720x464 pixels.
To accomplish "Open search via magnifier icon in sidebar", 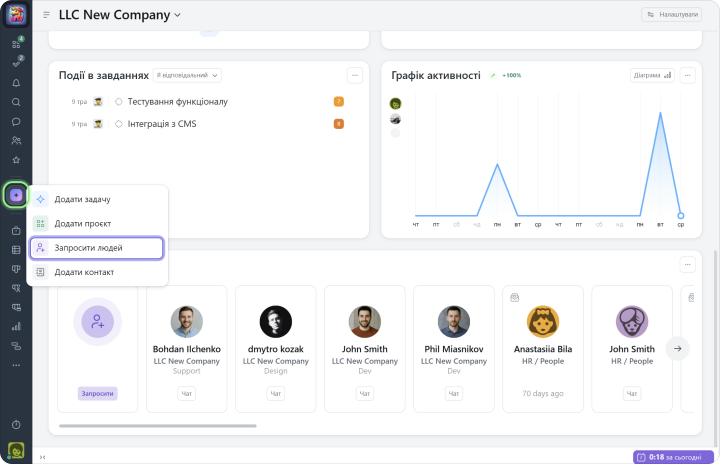I will pyautogui.click(x=16, y=102).
